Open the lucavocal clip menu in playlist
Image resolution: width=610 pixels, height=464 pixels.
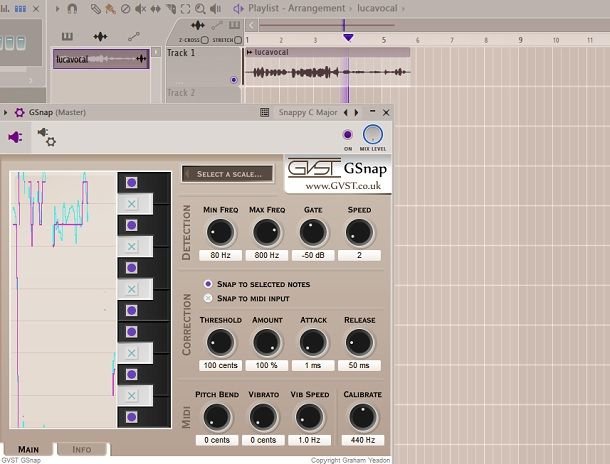click(x=249, y=52)
